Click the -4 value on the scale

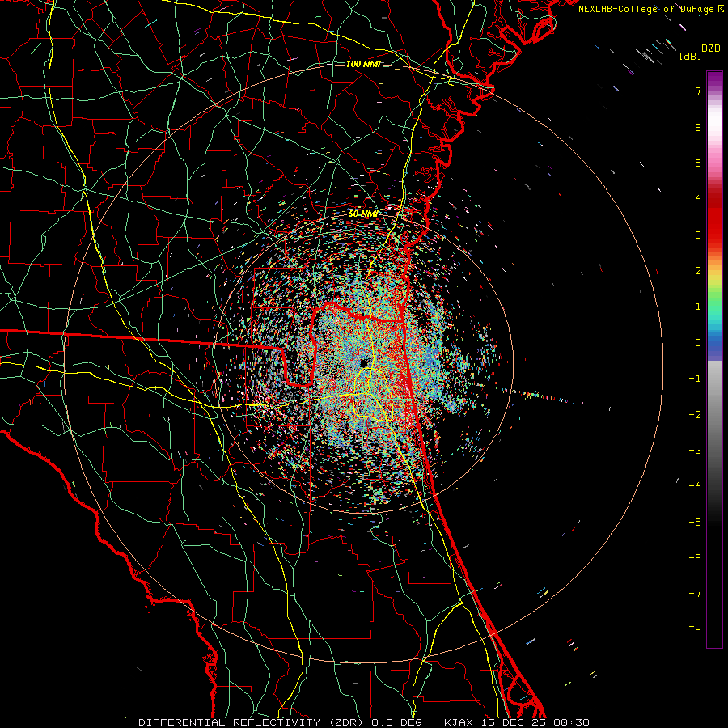695,486
